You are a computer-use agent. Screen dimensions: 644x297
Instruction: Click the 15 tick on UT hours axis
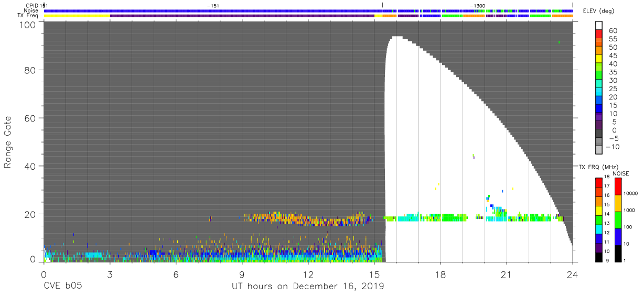374,274
